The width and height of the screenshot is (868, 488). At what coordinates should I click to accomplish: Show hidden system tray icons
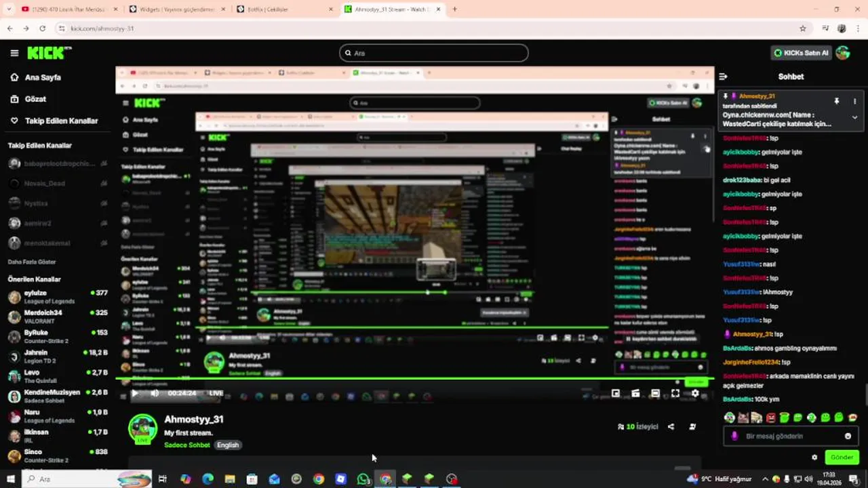(765, 479)
